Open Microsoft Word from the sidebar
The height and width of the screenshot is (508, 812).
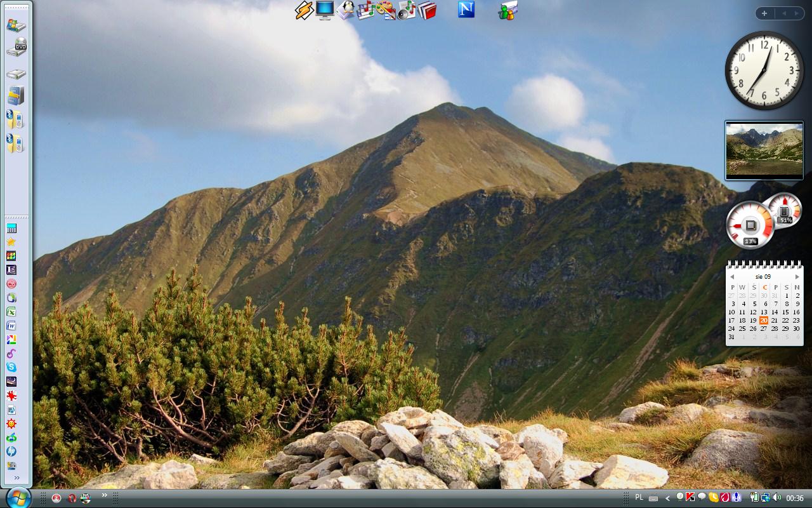[11, 326]
